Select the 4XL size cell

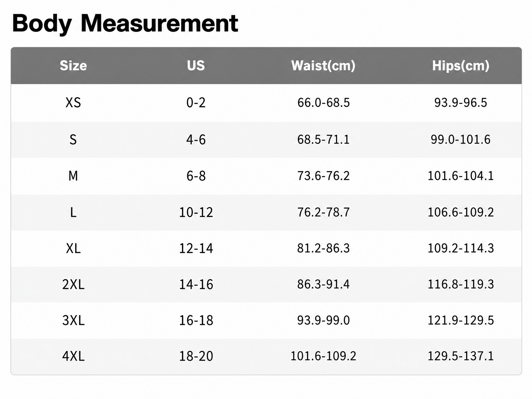tap(73, 356)
